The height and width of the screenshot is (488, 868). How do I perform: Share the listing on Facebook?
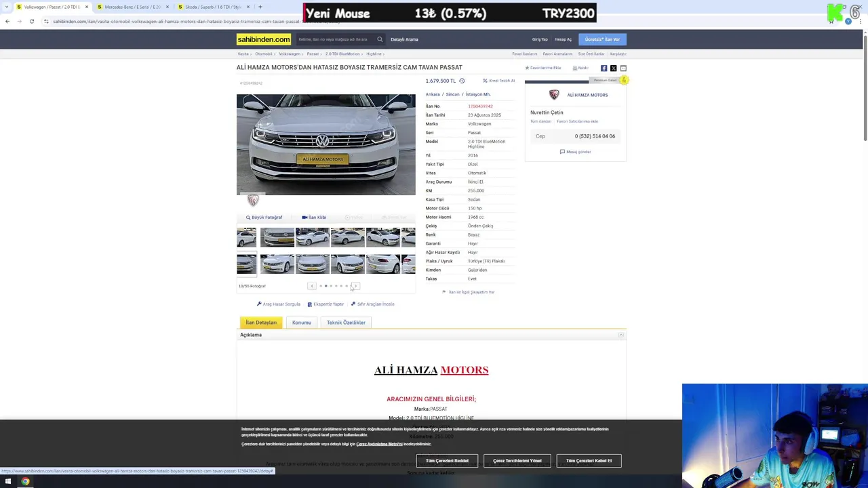click(x=604, y=68)
